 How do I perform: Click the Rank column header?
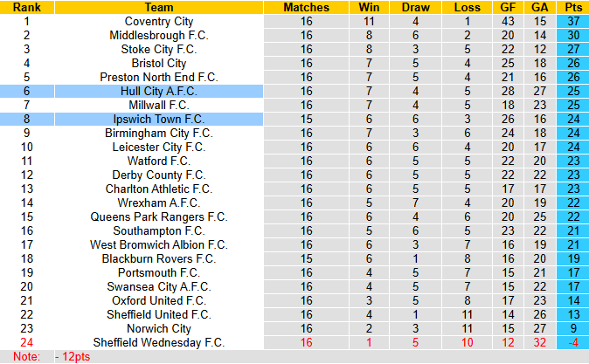pos(26,7)
